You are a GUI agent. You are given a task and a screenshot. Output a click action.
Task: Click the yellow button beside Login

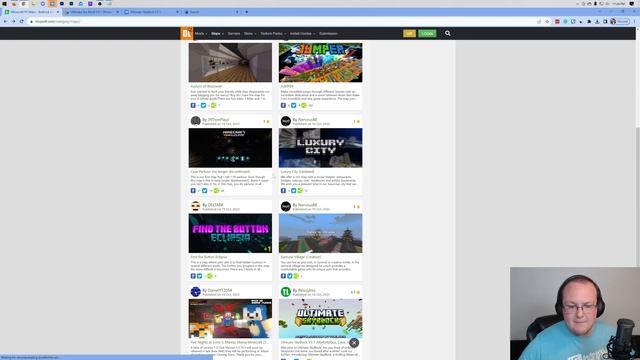click(x=409, y=33)
